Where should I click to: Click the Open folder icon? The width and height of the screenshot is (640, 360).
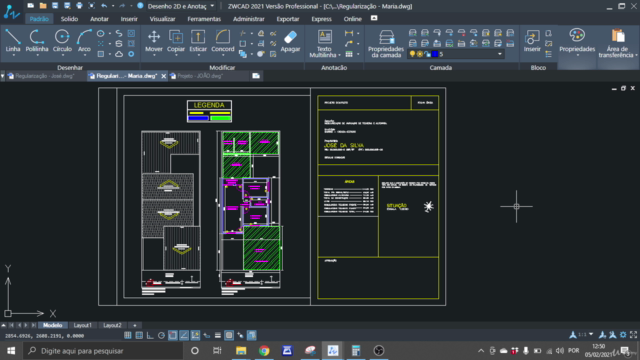pos(43,6)
